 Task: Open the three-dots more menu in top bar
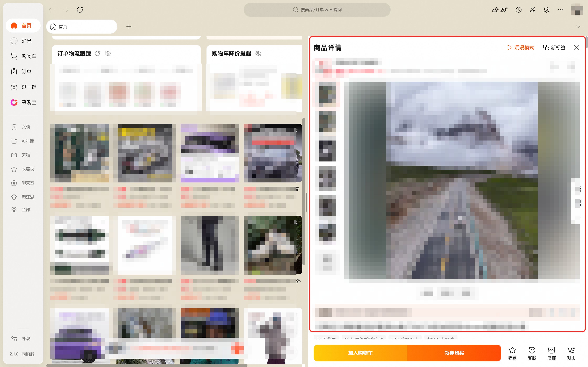[561, 10]
